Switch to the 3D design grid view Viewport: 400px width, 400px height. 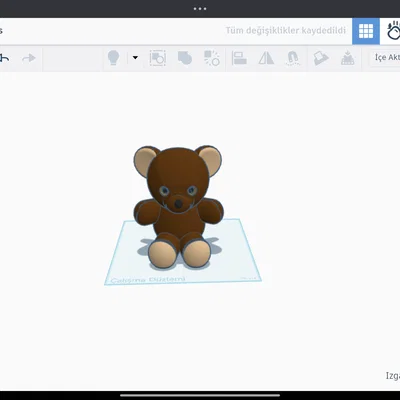pyautogui.click(x=366, y=31)
